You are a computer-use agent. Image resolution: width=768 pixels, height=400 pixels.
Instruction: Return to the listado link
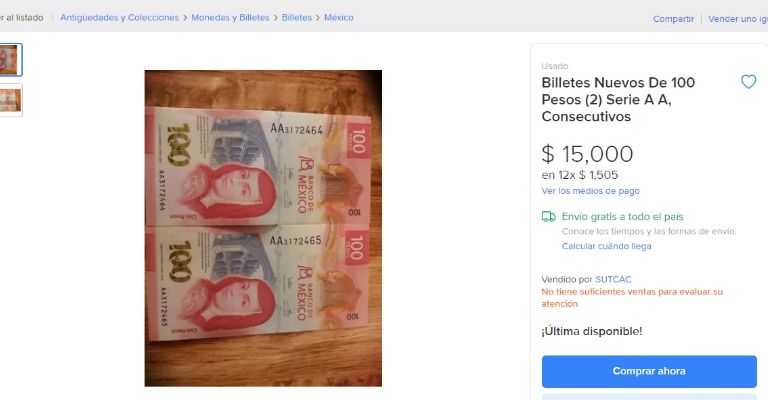pos(22,18)
